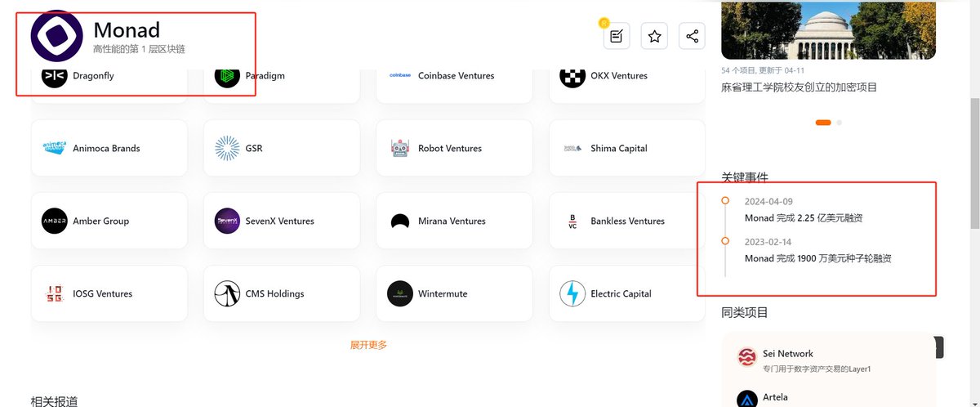Click the star favorite icon
This screenshot has height=407, width=980.
pyautogui.click(x=654, y=36)
